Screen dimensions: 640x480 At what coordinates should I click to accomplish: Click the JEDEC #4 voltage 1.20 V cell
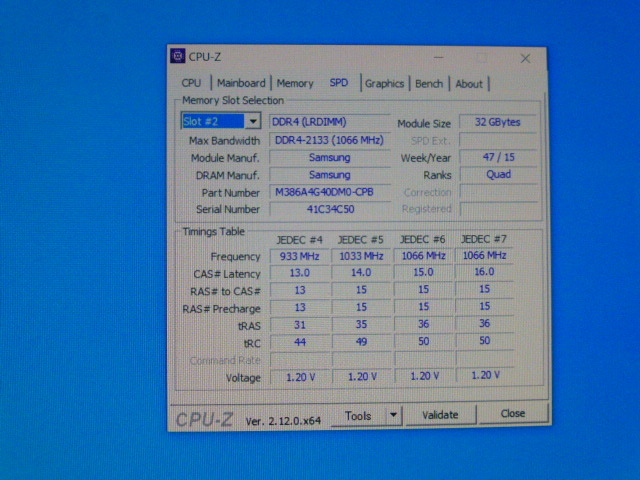[x=300, y=377]
